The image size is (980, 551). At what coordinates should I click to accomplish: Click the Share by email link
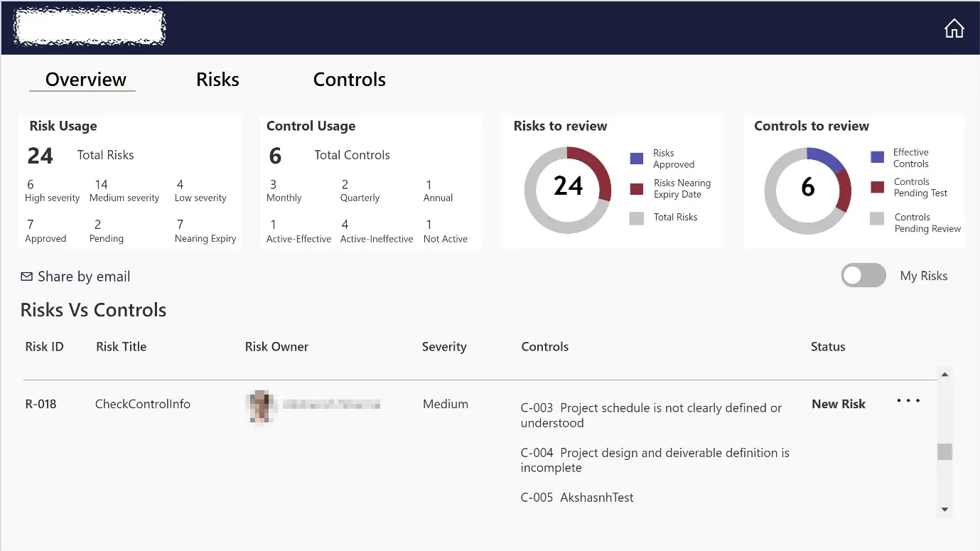pyautogui.click(x=84, y=277)
